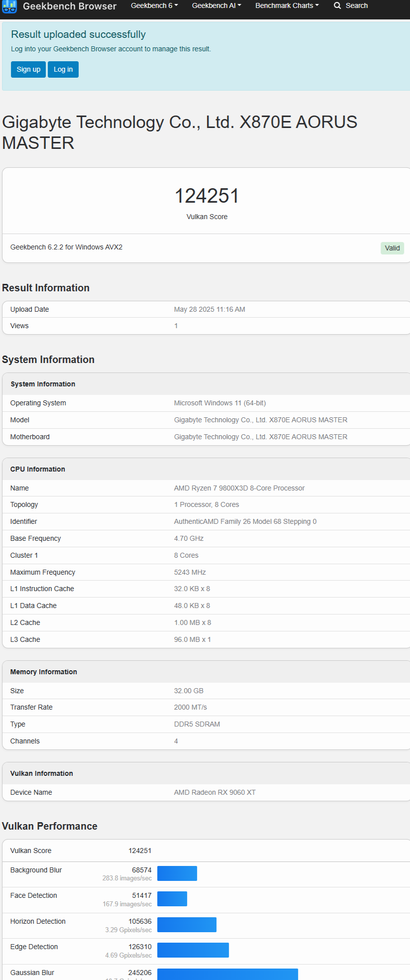Click the AMD Radeon RX 9060 XT device name

pos(215,792)
